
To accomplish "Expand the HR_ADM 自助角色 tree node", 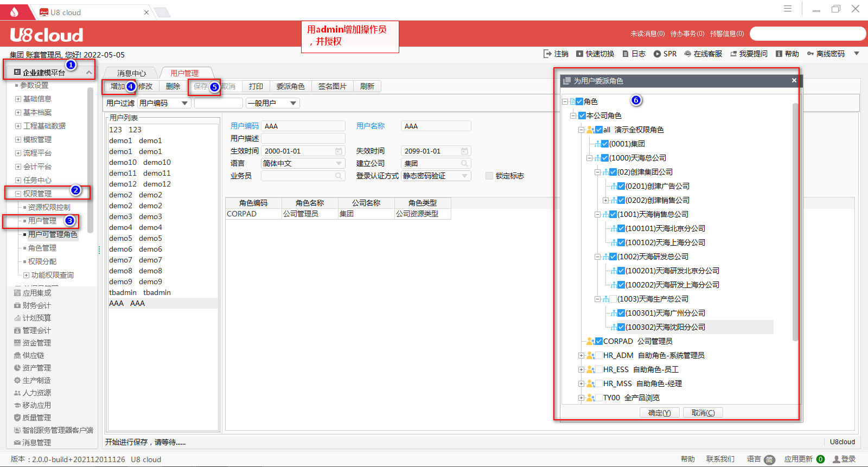I will coord(581,356).
